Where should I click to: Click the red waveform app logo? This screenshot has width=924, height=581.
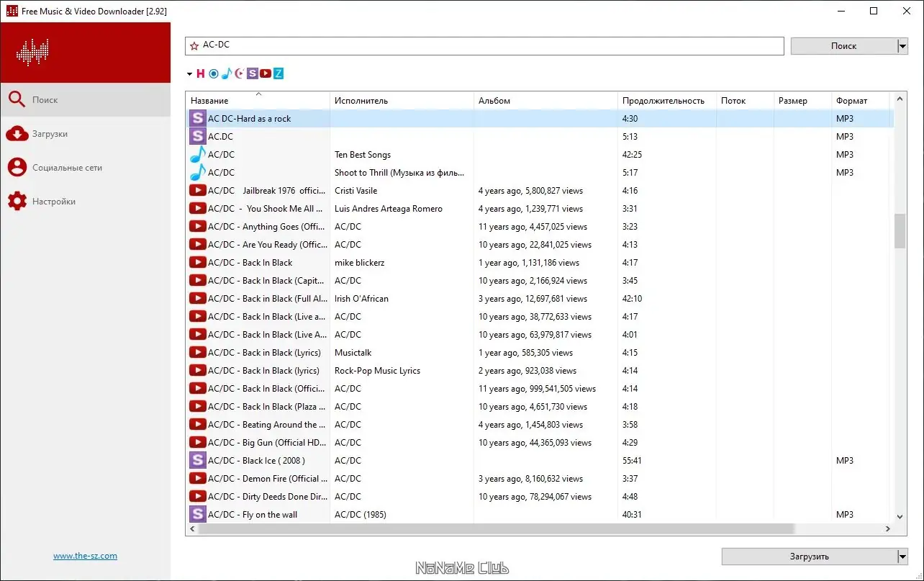click(32, 52)
